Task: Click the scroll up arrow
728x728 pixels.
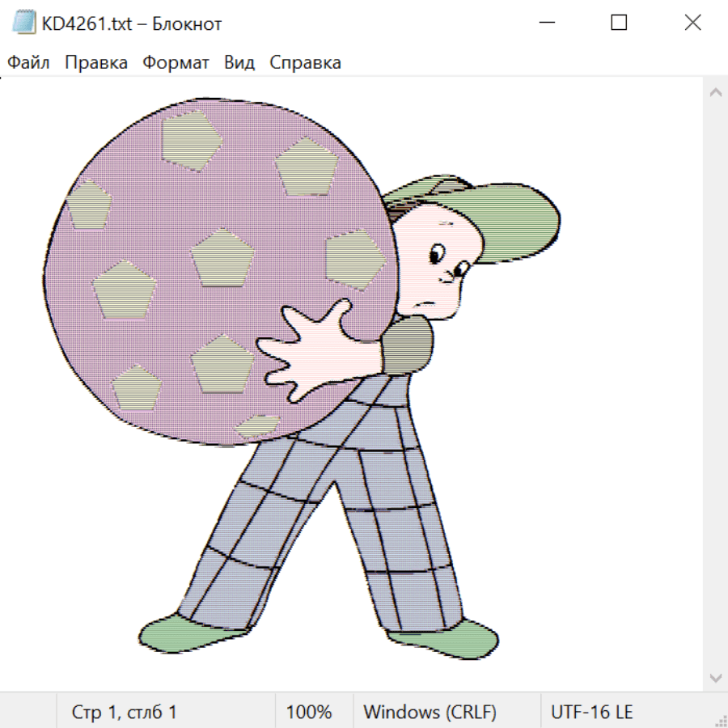Action: 715,92
